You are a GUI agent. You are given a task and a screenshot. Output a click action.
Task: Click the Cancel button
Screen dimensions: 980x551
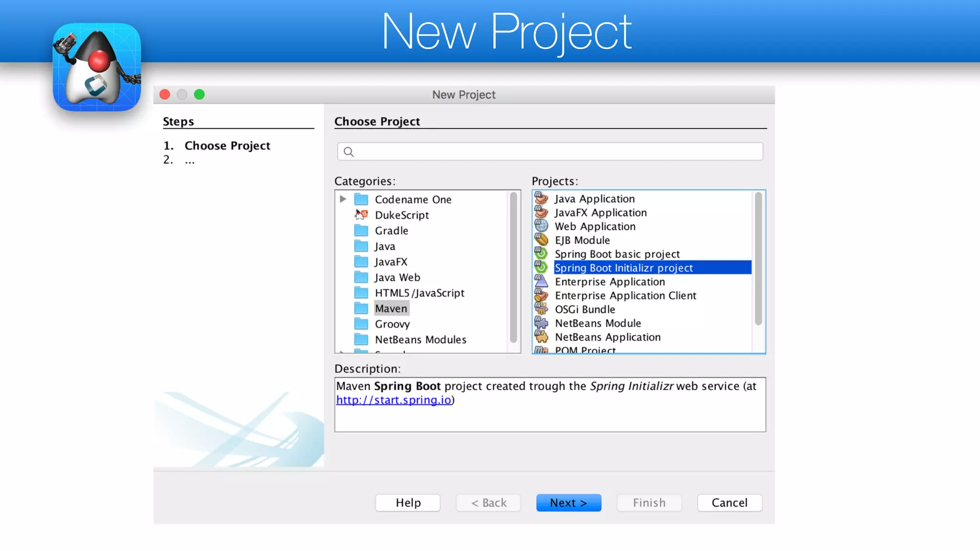coord(729,503)
